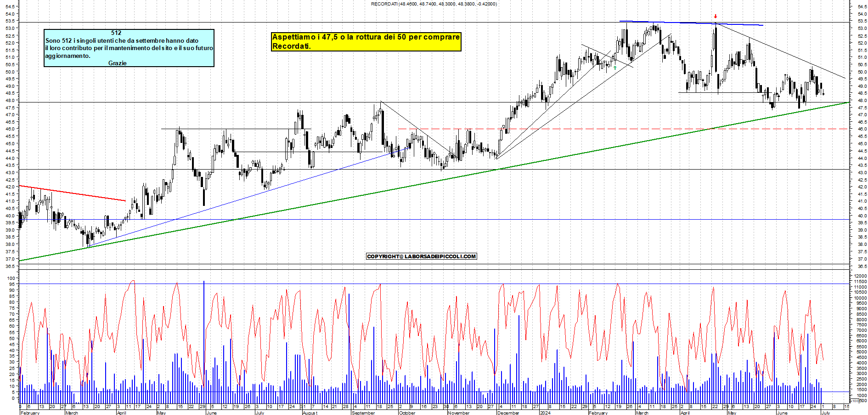This screenshot has height=415, width=868.
Task: Click the '10000' value on the volume axis
Action: click(x=861, y=298)
